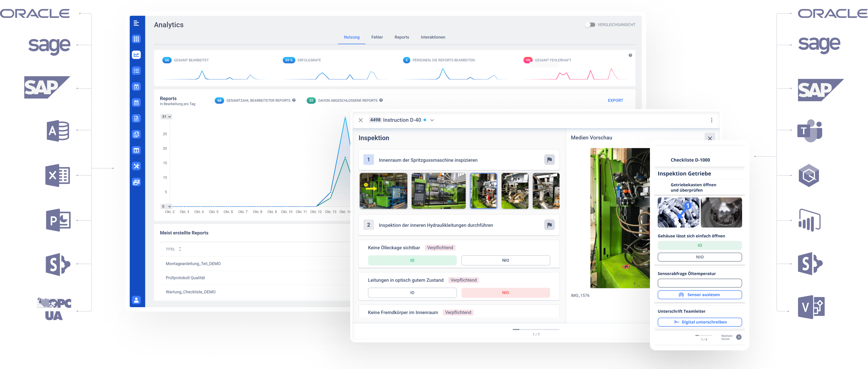Viewport: 868px width, 369px height.
Task: Click help icon next to Gesamtzahl bearbeiteter Reports
Action: (x=294, y=100)
